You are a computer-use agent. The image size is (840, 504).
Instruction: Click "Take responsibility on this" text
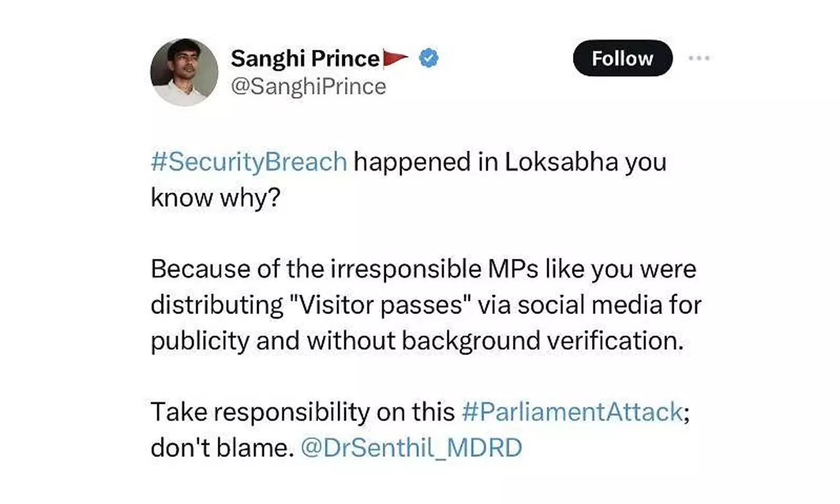(x=302, y=412)
